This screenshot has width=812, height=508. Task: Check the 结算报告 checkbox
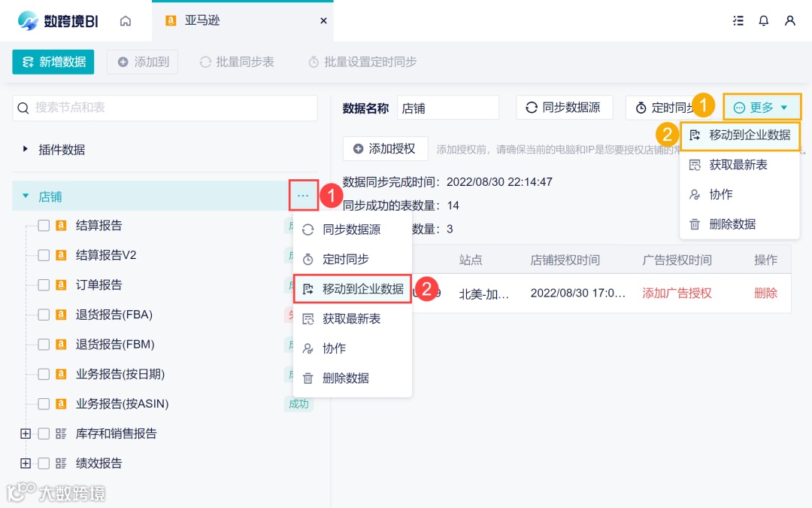pos(44,225)
